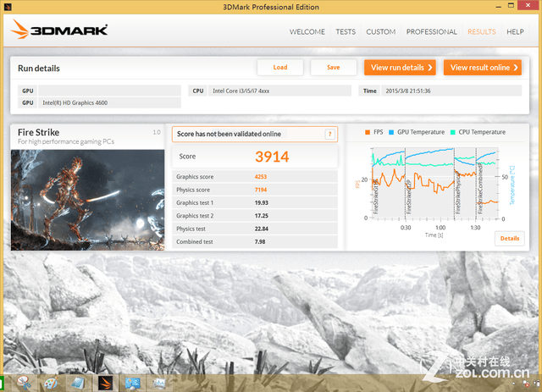This screenshot has width=542, height=392.
Task: Open the Control Panel taskbar icon
Action: coord(132,383)
